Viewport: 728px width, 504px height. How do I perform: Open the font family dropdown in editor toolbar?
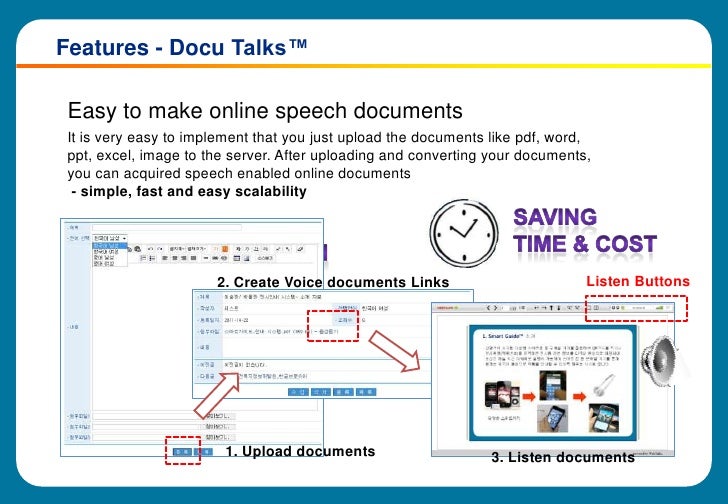(176, 249)
